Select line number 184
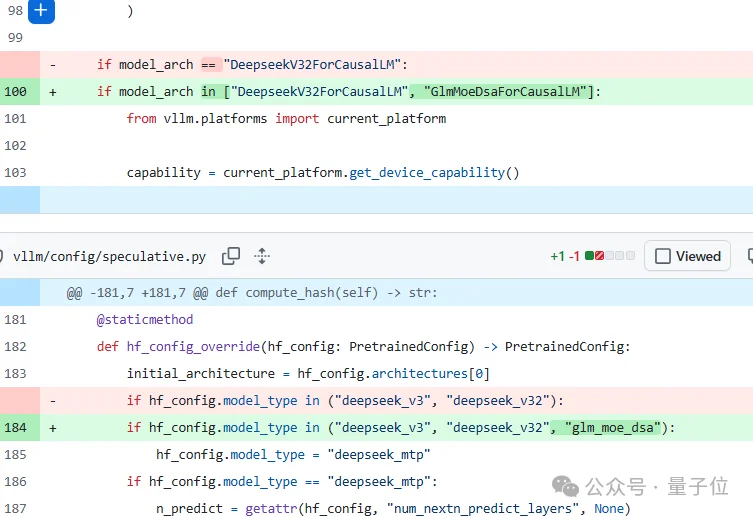Viewport: 753px width, 517px height. tap(15, 427)
